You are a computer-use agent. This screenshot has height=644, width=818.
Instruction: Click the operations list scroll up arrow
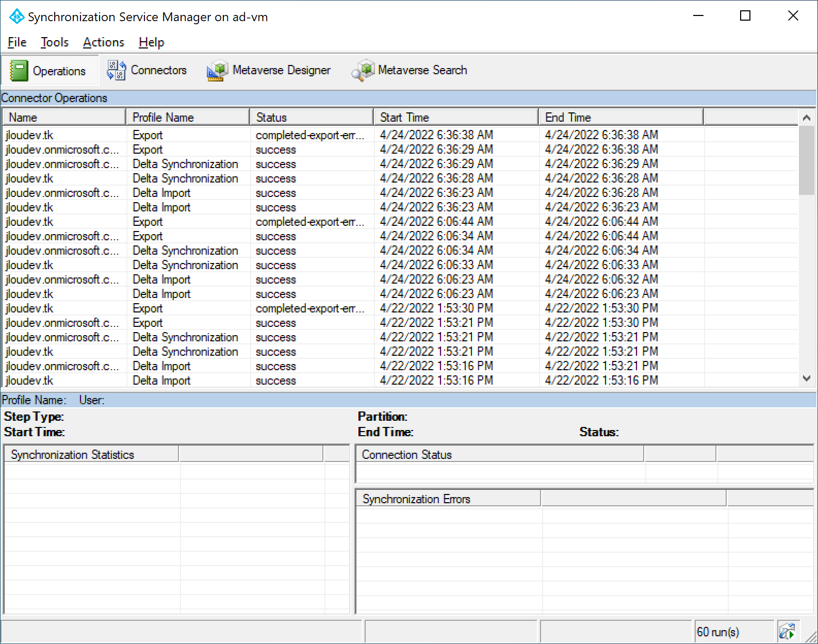point(807,118)
